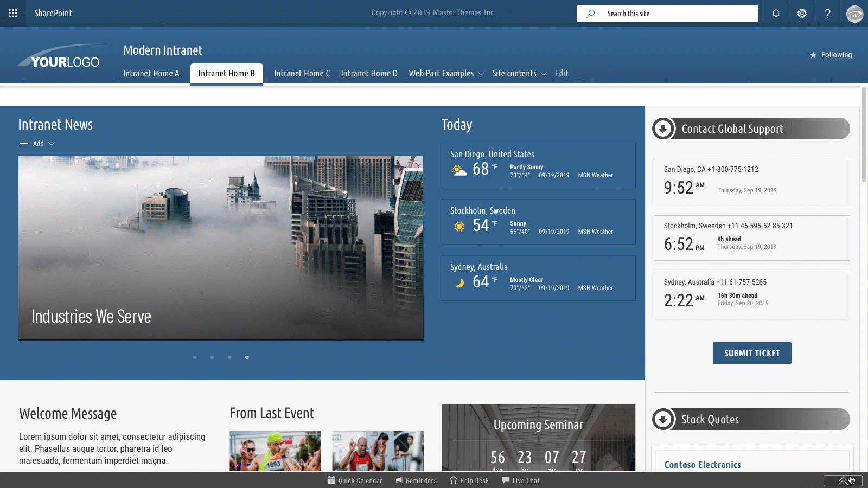The height and width of the screenshot is (488, 868).
Task: Open the Quick Calendar from the footer
Action: coord(355,480)
